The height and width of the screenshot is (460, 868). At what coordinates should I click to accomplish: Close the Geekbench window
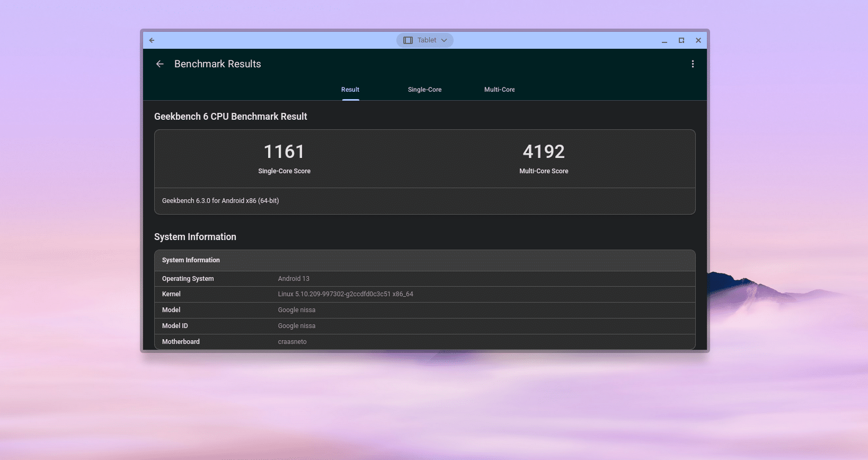coord(698,40)
